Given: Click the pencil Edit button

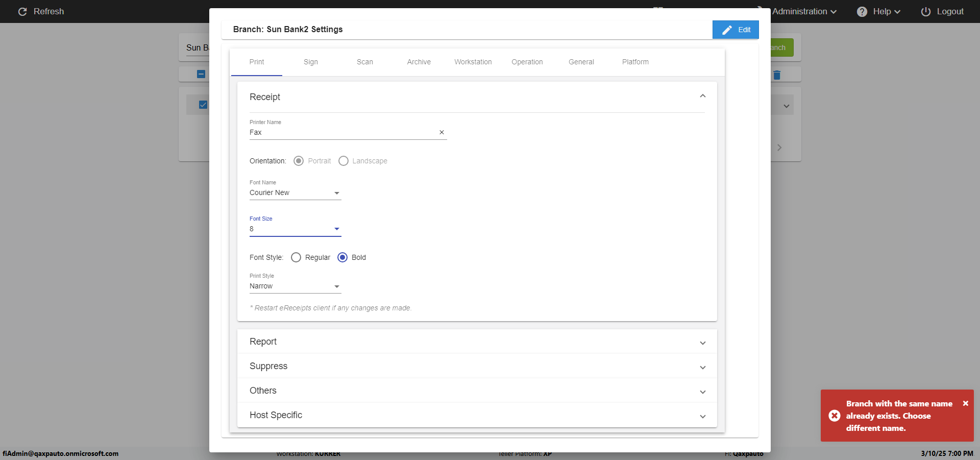Looking at the screenshot, I should pyautogui.click(x=735, y=30).
